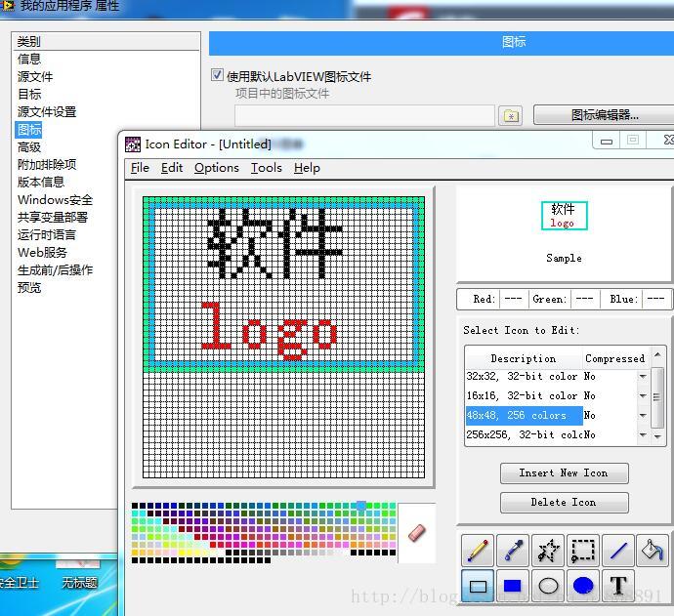Open Compressed dropdown for 256x256 32-bit row
This screenshot has height=616, width=674.
[643, 434]
